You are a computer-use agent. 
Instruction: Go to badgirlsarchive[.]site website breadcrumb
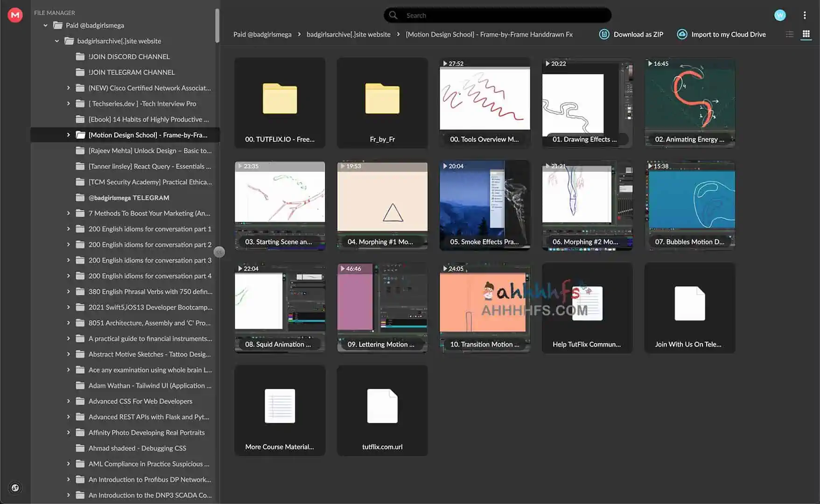click(348, 35)
